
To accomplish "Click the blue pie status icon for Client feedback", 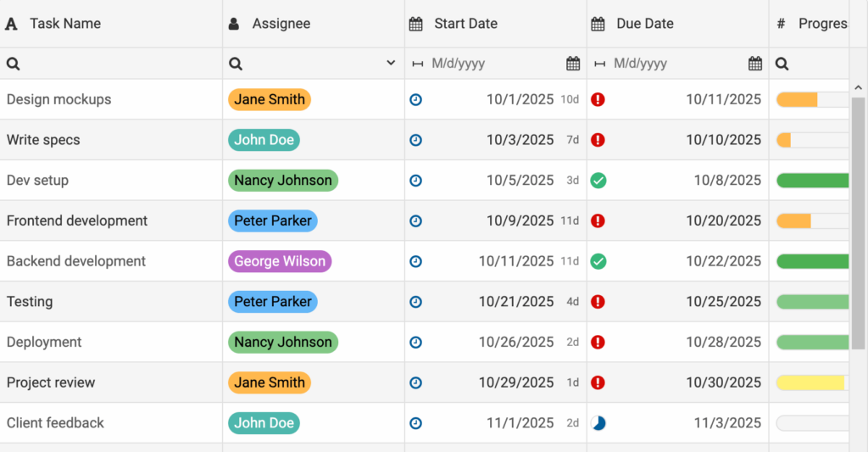I will pos(598,423).
